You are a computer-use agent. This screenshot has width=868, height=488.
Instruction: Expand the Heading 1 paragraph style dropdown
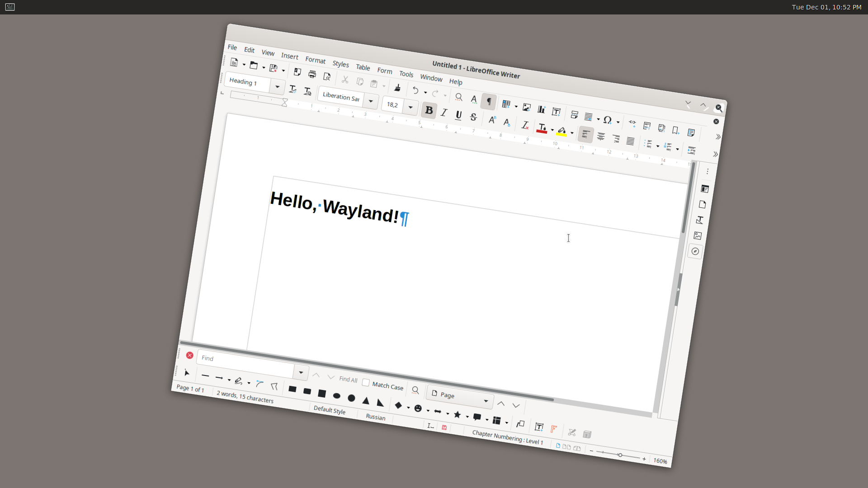277,87
